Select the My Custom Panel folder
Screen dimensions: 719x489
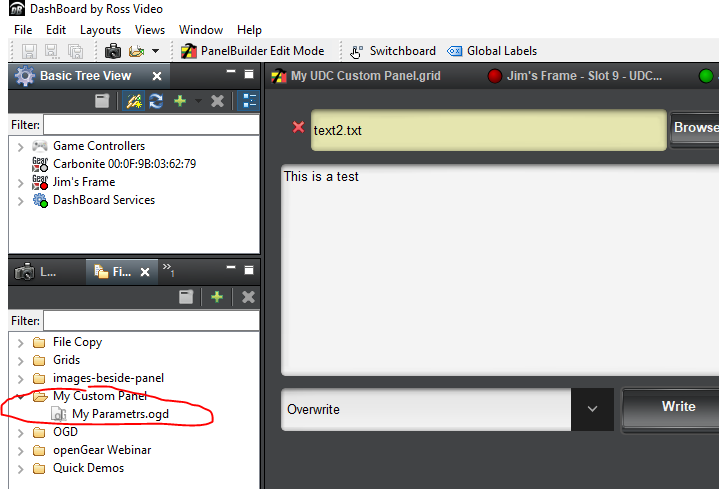(100, 396)
